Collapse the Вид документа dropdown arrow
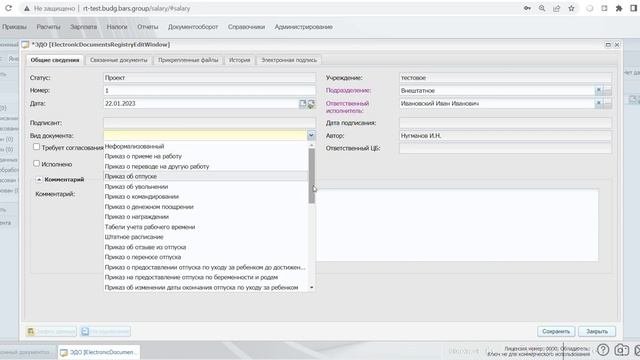This screenshot has width=640, height=360. (311, 136)
